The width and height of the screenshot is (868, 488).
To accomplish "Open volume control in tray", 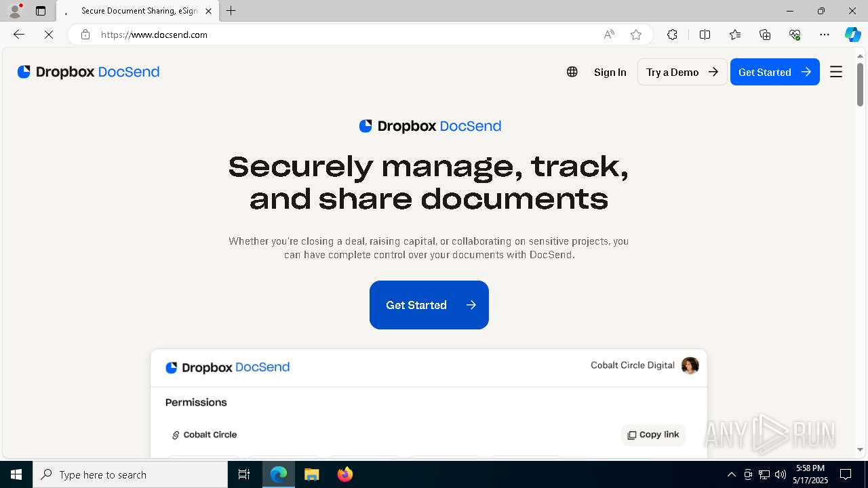I will 781,474.
